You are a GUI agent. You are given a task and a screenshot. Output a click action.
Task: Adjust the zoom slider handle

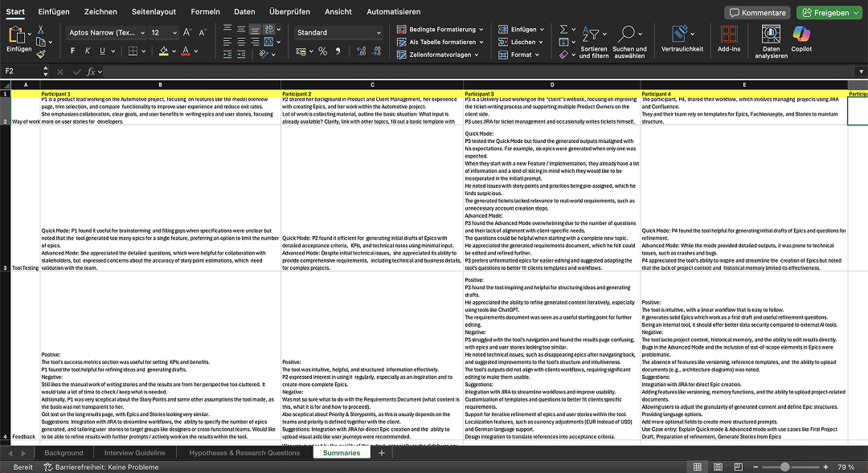784,467
